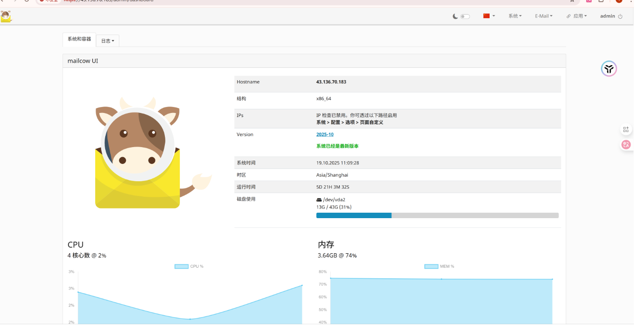This screenshot has height=332, width=644.
Task: Toggle the dark mode switch
Action: pos(464,15)
